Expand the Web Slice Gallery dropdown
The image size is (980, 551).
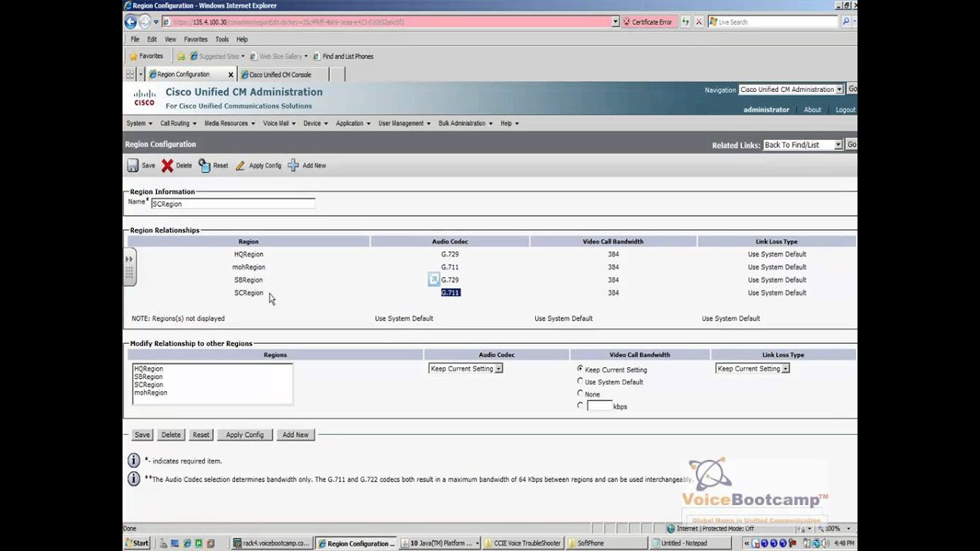pos(305,56)
